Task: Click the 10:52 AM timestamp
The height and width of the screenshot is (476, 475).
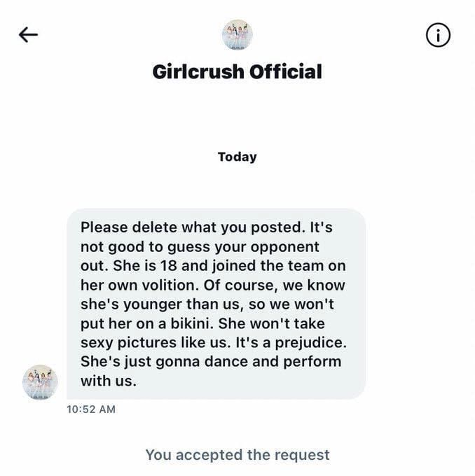Action: (x=91, y=409)
